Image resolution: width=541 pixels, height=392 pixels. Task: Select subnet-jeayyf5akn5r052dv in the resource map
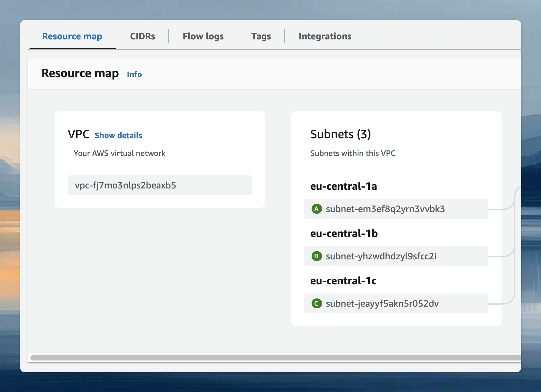click(382, 304)
